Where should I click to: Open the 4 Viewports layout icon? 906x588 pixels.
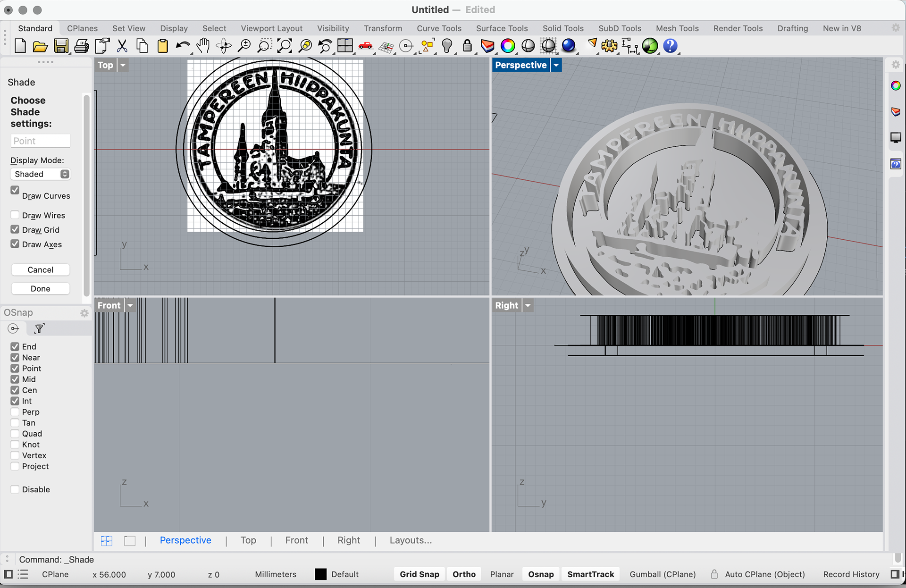point(345,46)
